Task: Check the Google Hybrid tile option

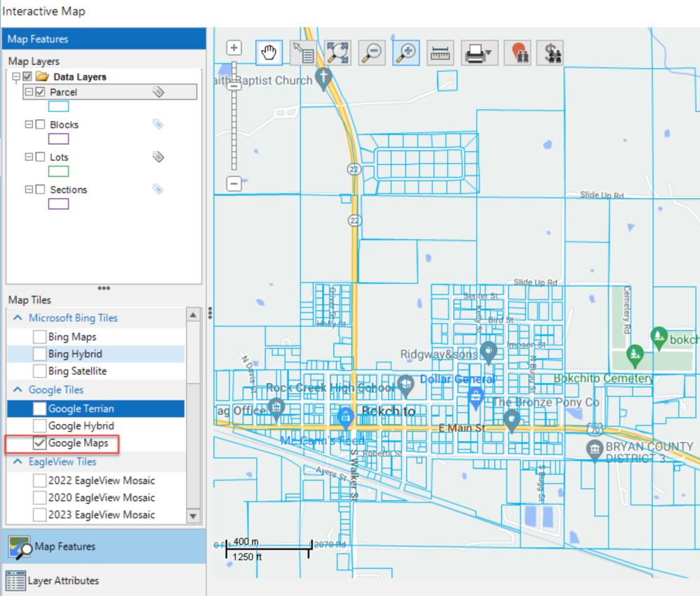Action: point(40,426)
